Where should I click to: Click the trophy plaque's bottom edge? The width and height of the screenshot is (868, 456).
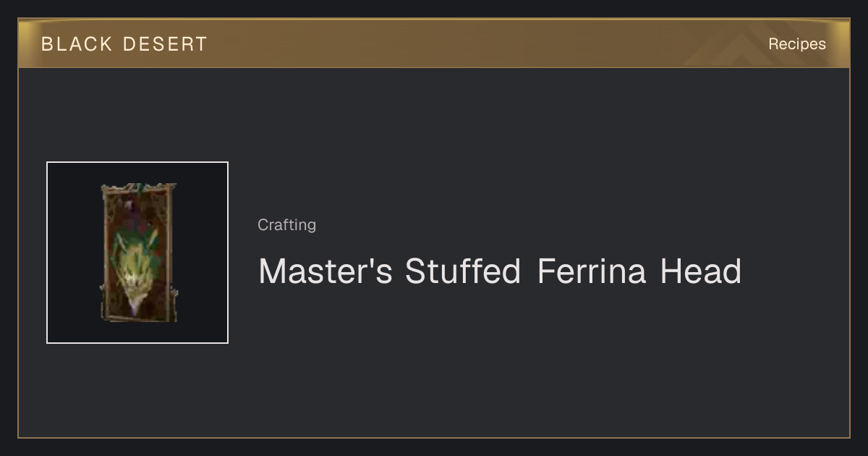click(138, 316)
